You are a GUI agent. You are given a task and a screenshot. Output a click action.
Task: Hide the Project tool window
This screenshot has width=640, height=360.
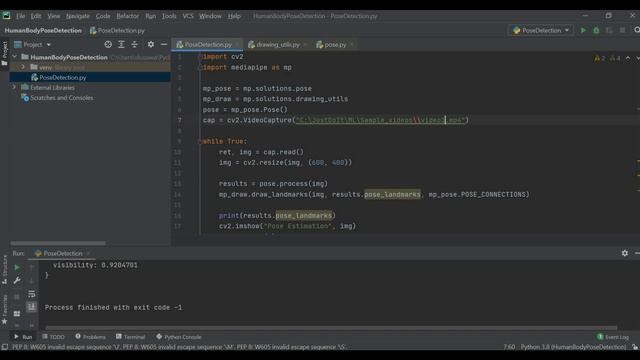tap(164, 44)
